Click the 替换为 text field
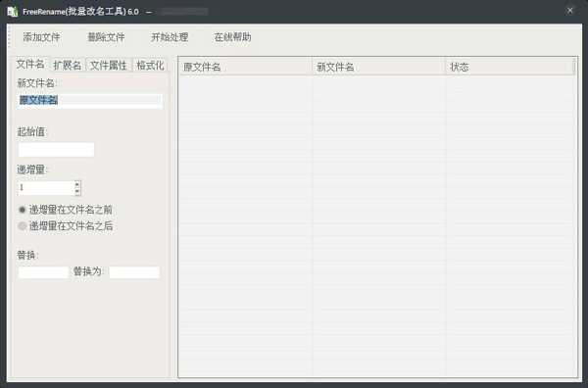Viewport: 588px width, 388px height. tap(134, 272)
